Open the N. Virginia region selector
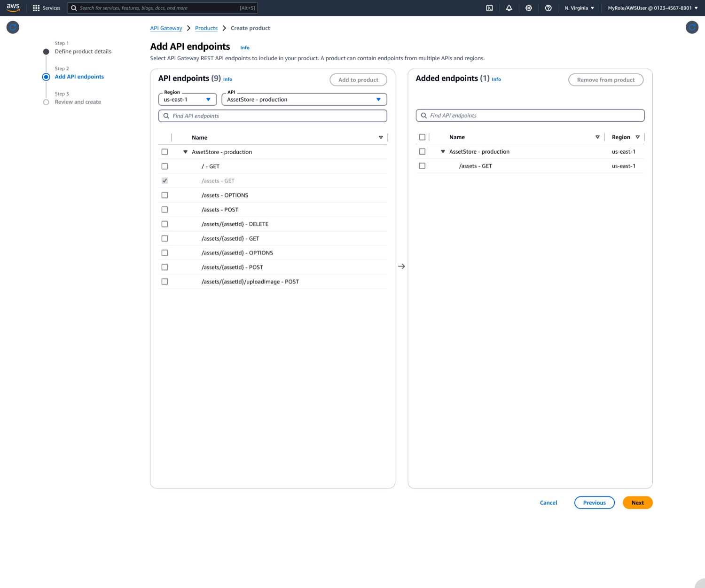The height and width of the screenshot is (588, 705). (579, 8)
